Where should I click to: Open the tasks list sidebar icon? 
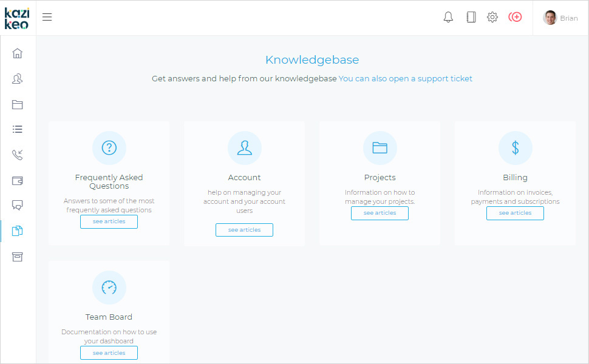point(17,129)
